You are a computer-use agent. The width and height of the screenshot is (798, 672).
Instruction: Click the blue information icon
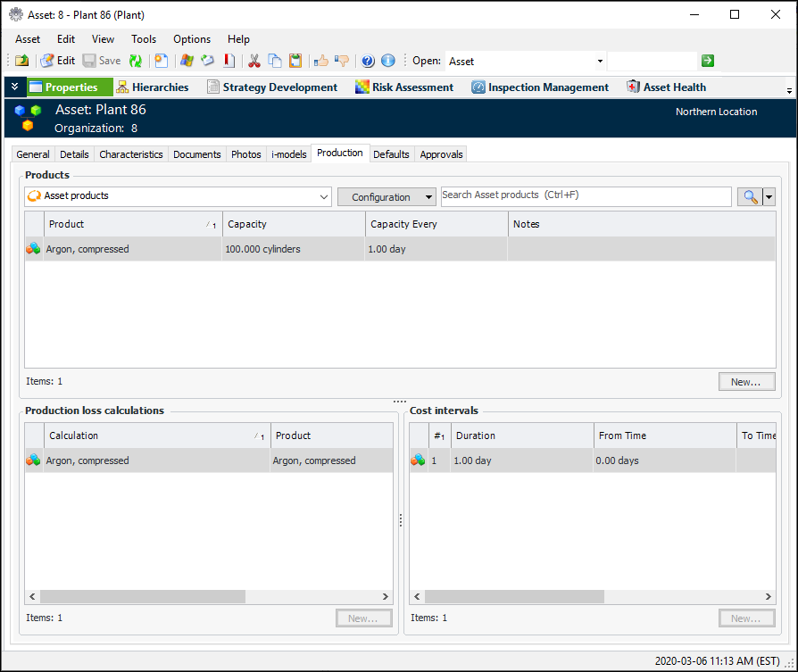click(x=388, y=61)
